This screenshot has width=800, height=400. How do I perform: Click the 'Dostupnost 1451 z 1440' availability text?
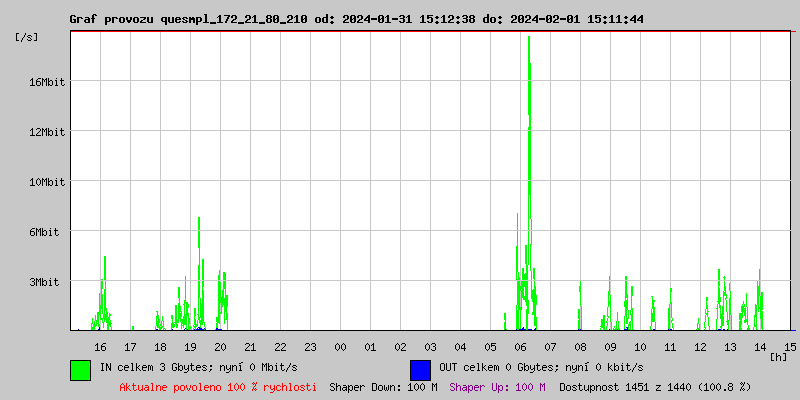click(x=655, y=386)
